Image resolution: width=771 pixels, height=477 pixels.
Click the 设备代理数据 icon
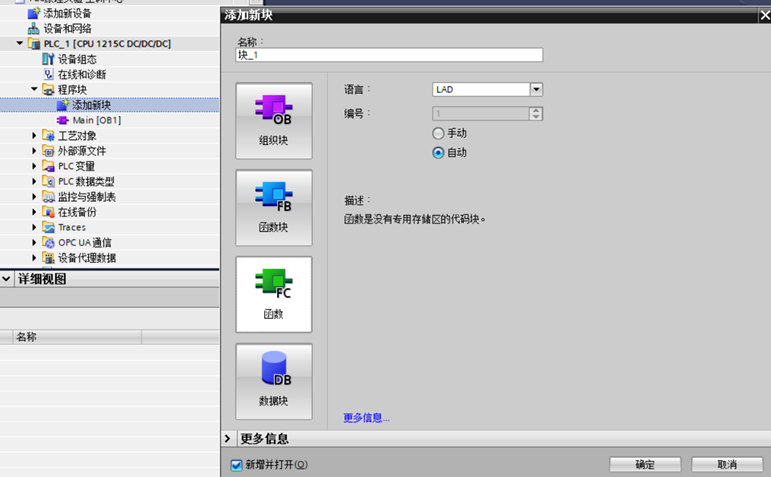pyautogui.click(x=48, y=258)
